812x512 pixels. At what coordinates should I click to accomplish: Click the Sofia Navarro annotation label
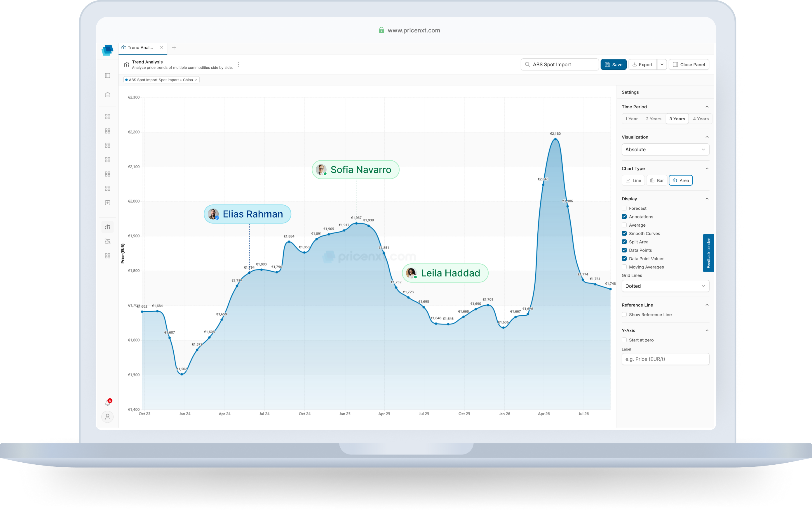(361, 169)
